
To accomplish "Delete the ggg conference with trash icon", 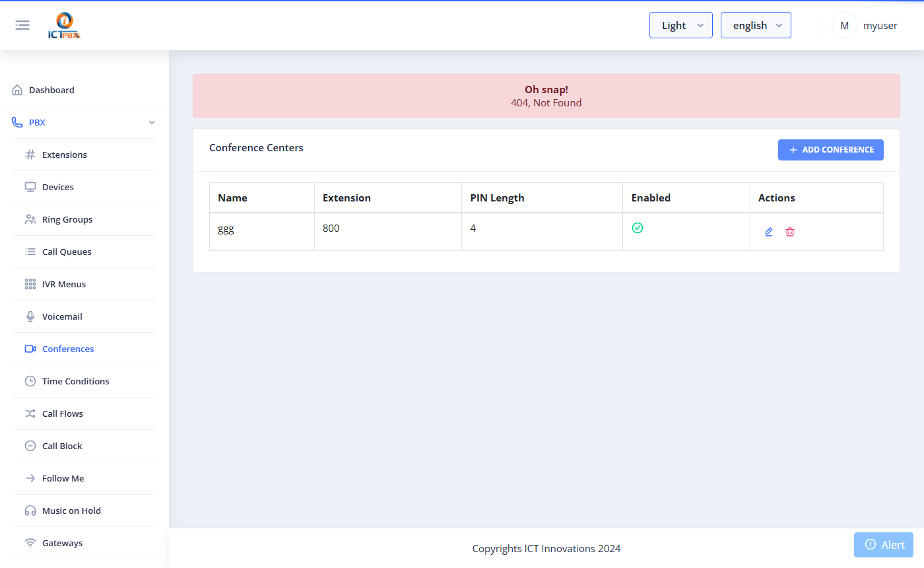I will (x=790, y=232).
